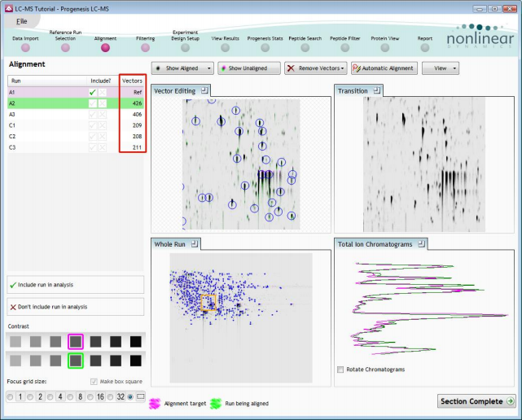Click the include tick for run A3

[93, 115]
